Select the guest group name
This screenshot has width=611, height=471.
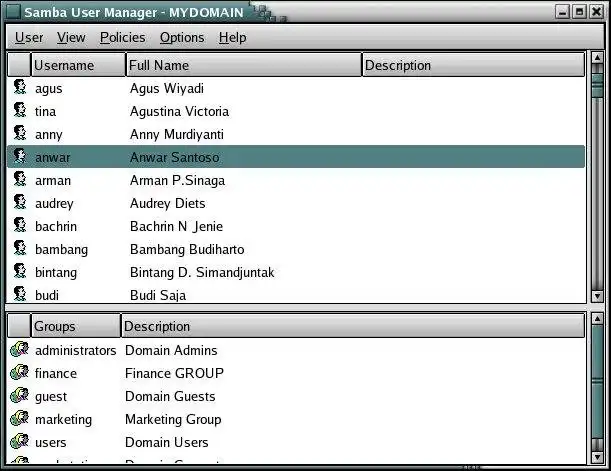(51, 397)
